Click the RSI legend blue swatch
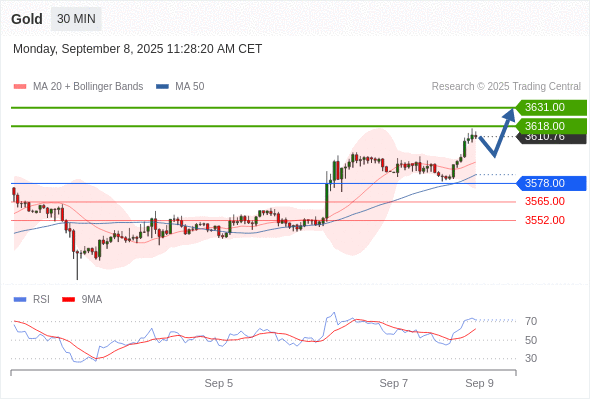 click(20, 300)
